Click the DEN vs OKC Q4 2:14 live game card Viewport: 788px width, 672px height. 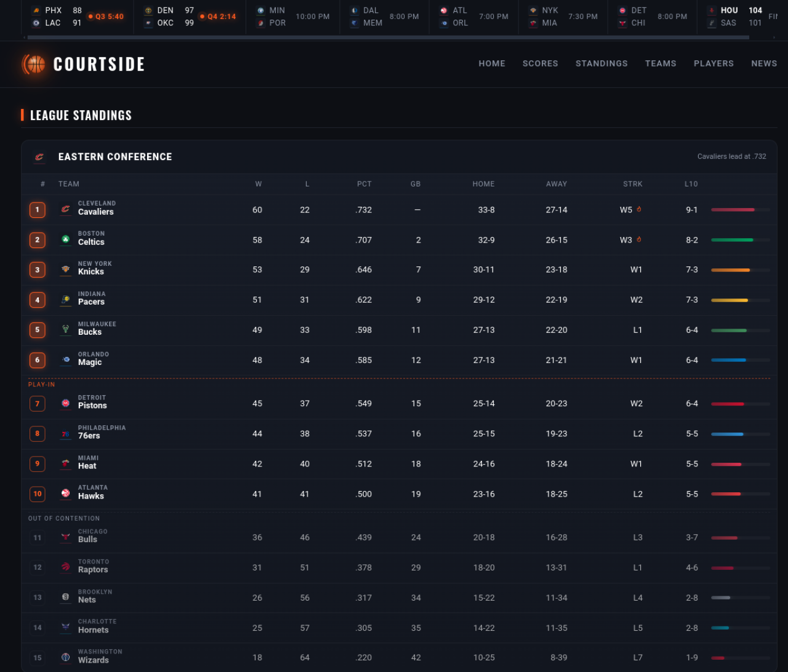pyautogui.click(x=190, y=17)
